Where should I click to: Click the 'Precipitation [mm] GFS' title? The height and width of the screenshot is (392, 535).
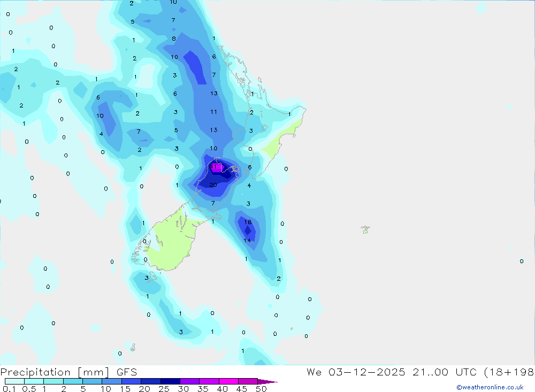click(68, 372)
